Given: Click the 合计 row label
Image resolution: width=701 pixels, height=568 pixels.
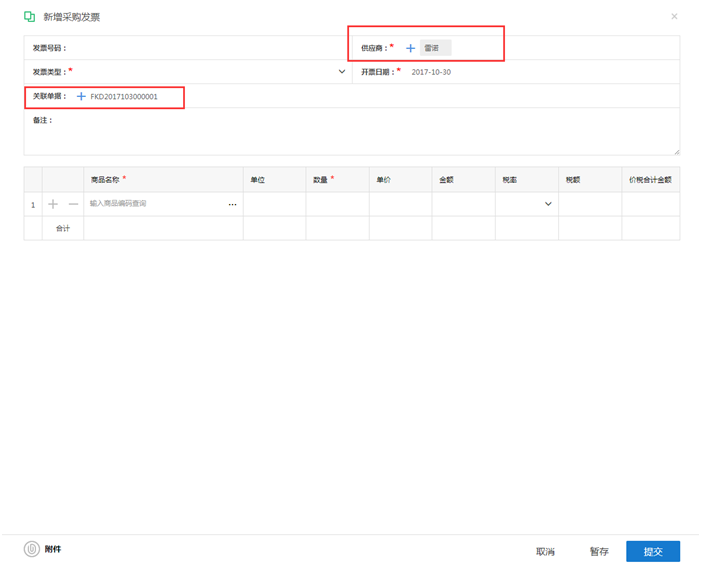Looking at the screenshot, I should pos(63,228).
